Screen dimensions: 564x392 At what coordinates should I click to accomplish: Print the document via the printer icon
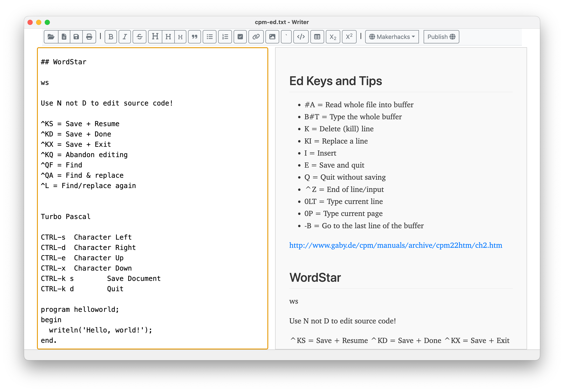pyautogui.click(x=89, y=37)
